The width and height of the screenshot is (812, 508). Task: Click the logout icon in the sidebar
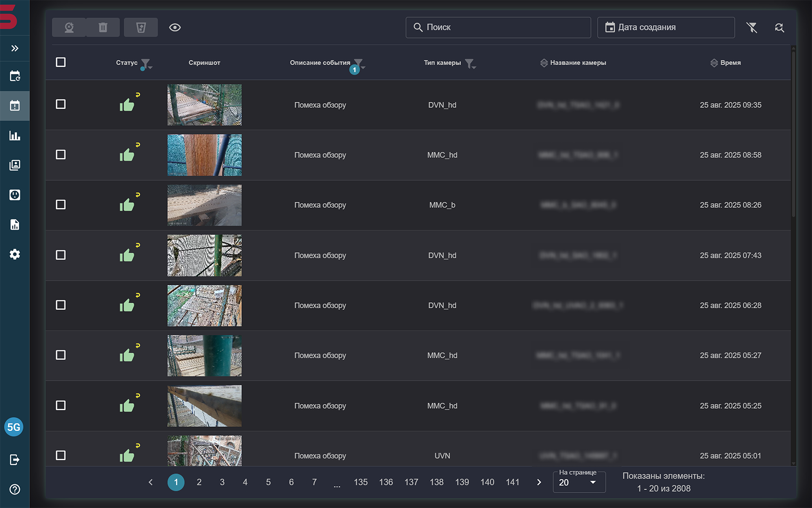(15, 460)
